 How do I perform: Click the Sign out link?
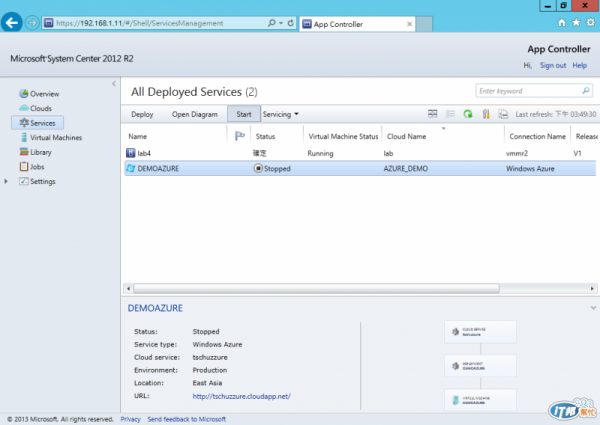553,65
